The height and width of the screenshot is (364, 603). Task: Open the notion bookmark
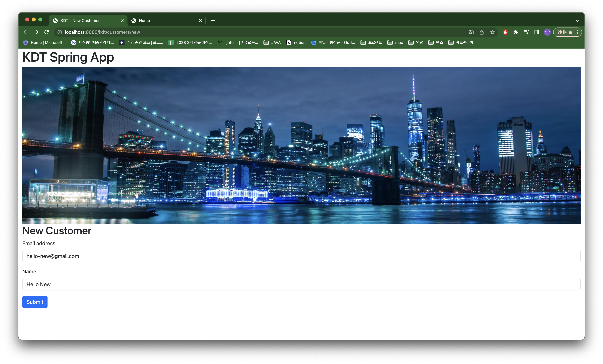(296, 43)
